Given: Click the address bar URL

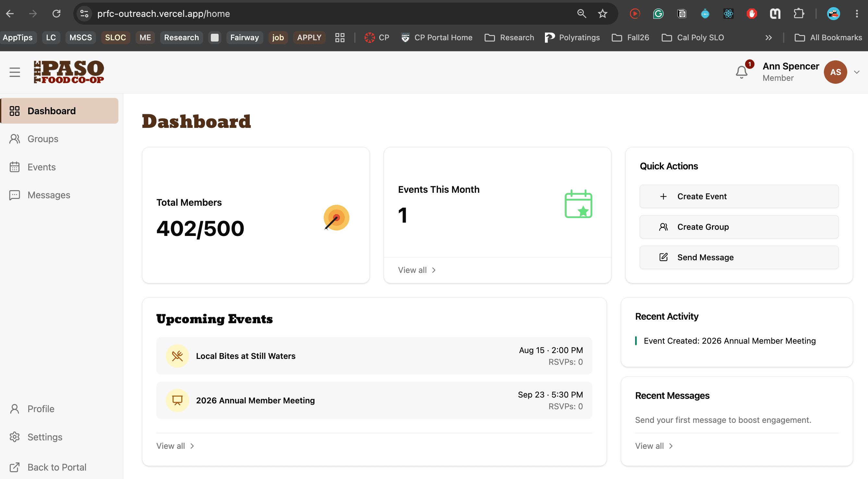Looking at the screenshot, I should (164, 14).
